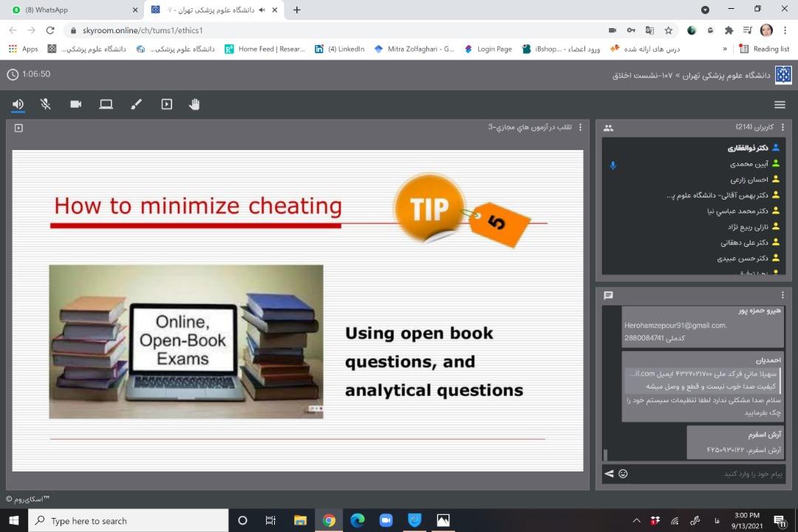798x532 pixels.
Task: Start screen sharing with laptop icon
Action: tap(106, 104)
